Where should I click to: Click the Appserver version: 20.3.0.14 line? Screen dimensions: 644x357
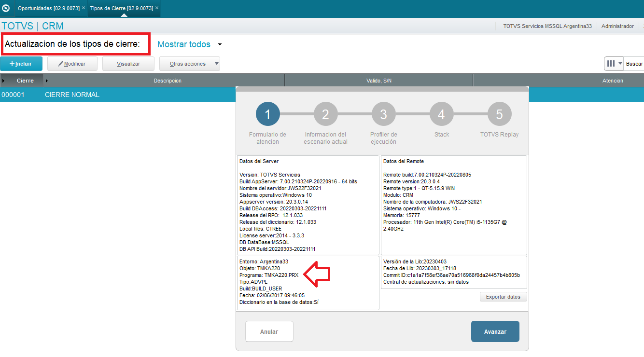274,202
